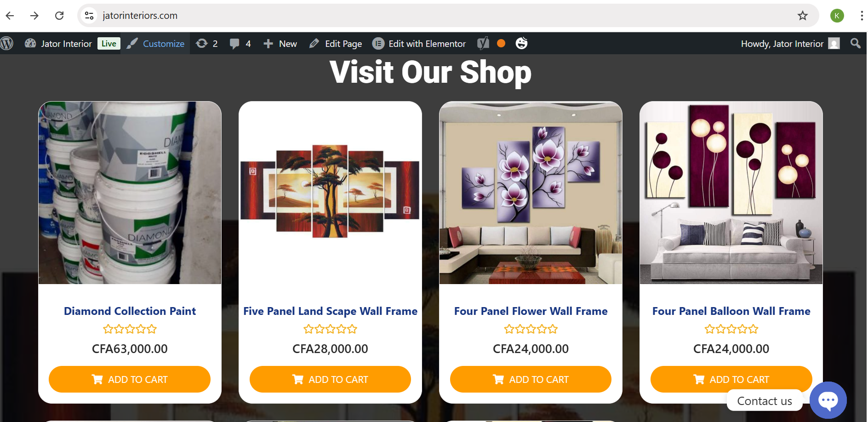
Task: Open comments icon showing 4
Action: [x=240, y=44]
